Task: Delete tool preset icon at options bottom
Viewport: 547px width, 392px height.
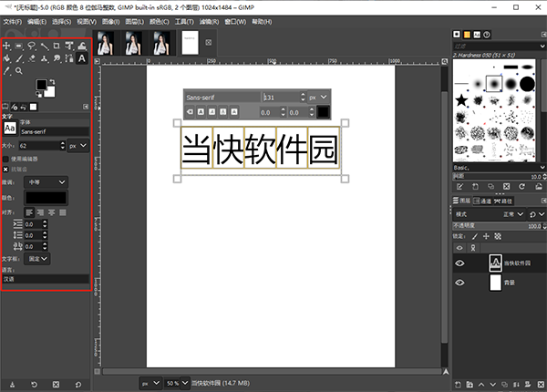Action: coord(56,385)
